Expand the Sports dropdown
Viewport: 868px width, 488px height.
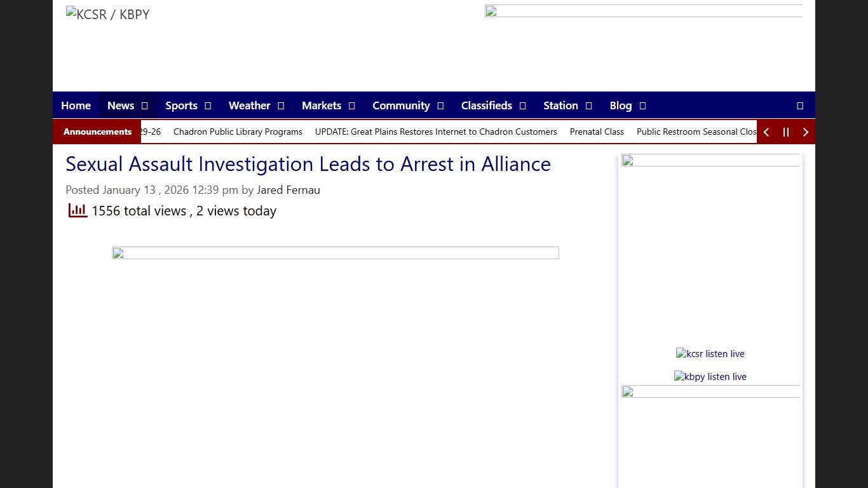pyautogui.click(x=181, y=105)
